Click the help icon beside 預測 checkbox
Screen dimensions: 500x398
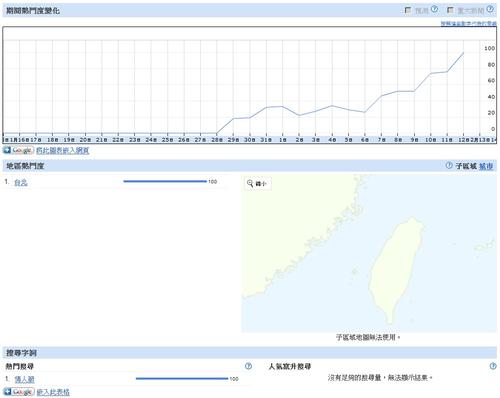pos(434,9)
